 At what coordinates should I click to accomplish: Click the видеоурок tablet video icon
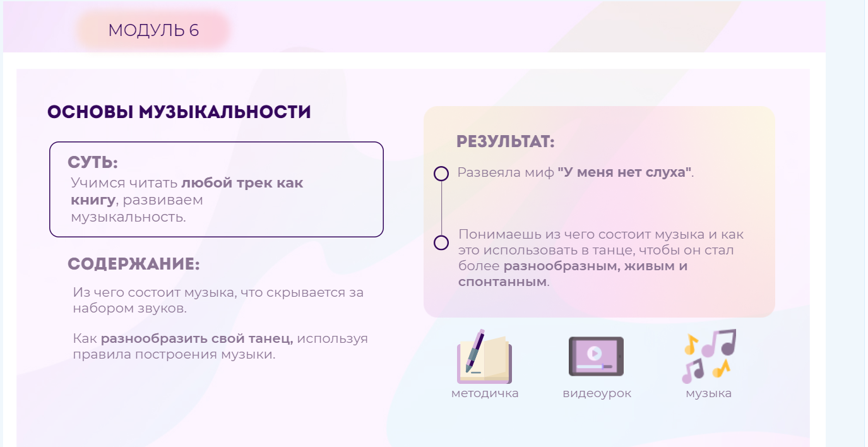(596, 357)
